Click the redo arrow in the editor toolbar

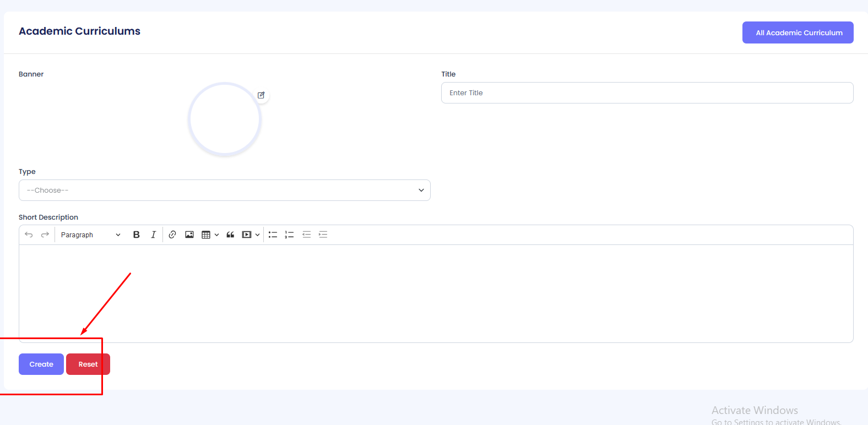(x=45, y=235)
